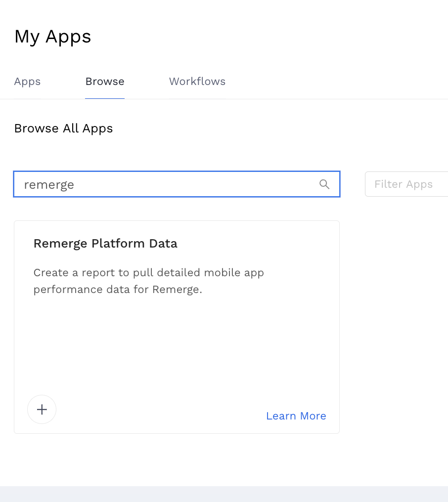
Task: Click the Remerge Platform Data card title
Action: tap(105, 244)
